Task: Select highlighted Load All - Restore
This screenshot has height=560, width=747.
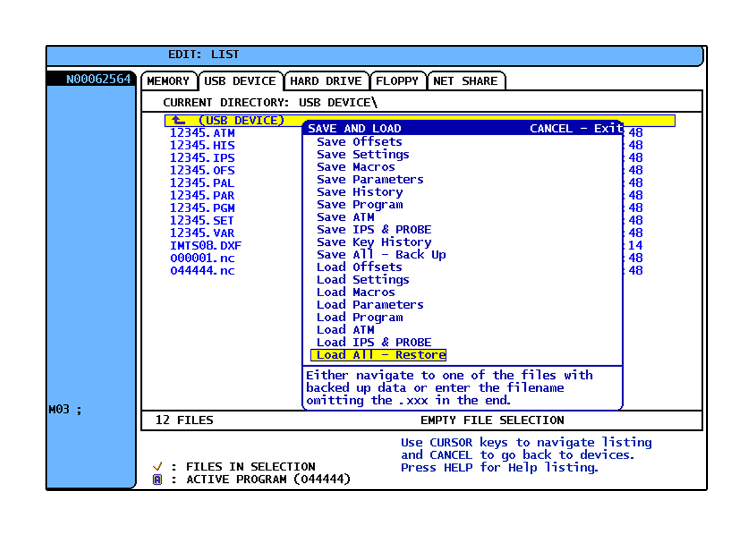Action: (x=378, y=355)
